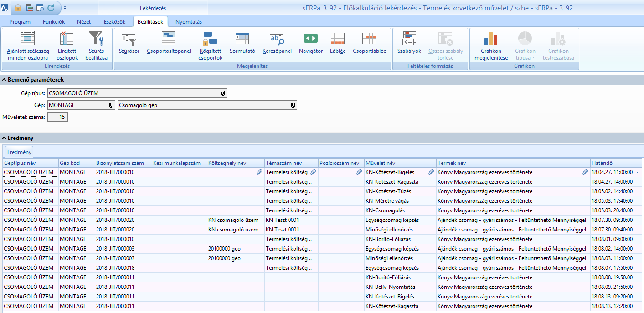Open the Határidő dropdown in first row

(637, 173)
